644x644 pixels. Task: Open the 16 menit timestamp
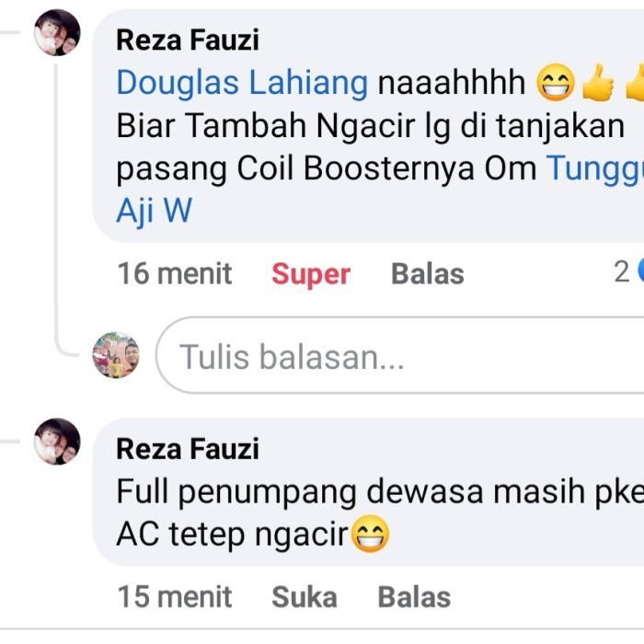(x=175, y=274)
